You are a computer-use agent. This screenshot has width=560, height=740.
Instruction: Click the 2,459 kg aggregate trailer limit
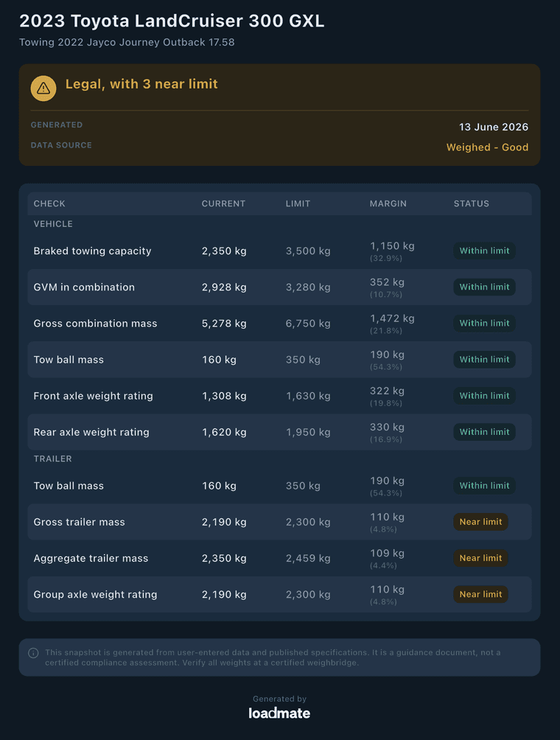(x=308, y=558)
